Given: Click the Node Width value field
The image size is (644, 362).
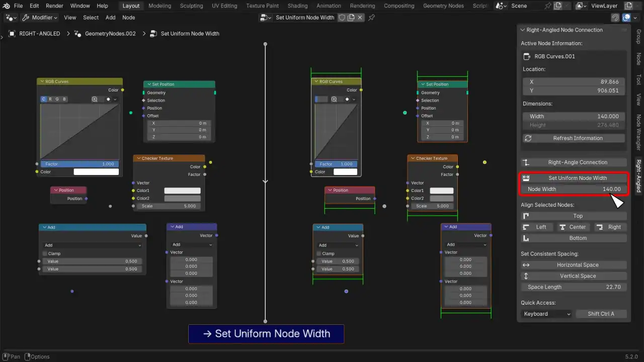Looking at the screenshot, I should pos(574,189).
